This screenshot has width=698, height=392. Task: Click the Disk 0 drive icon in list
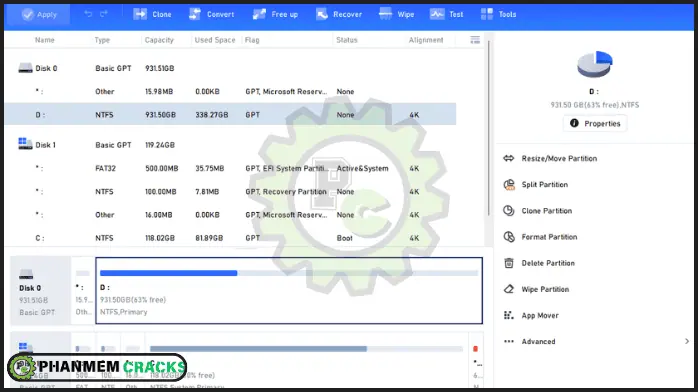25,68
